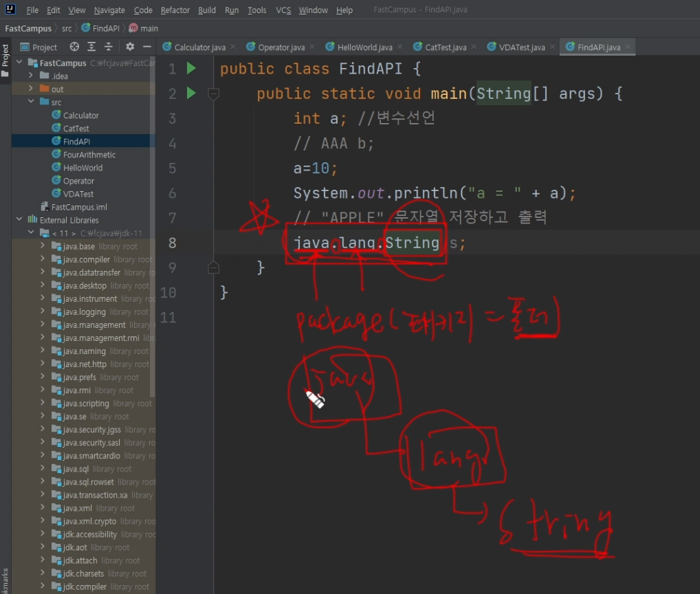Open the Build menu
Screen dimensions: 700x594
[x=207, y=10]
